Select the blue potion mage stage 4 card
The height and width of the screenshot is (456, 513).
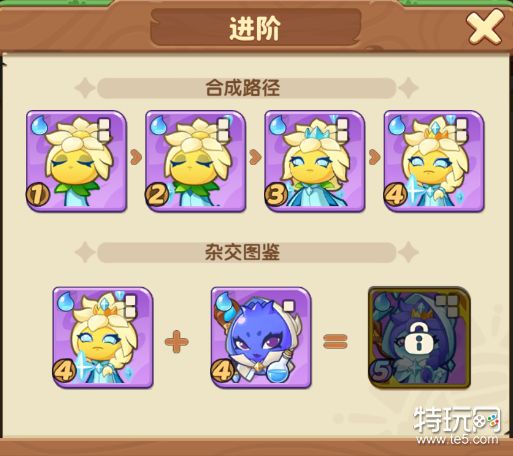click(261, 338)
